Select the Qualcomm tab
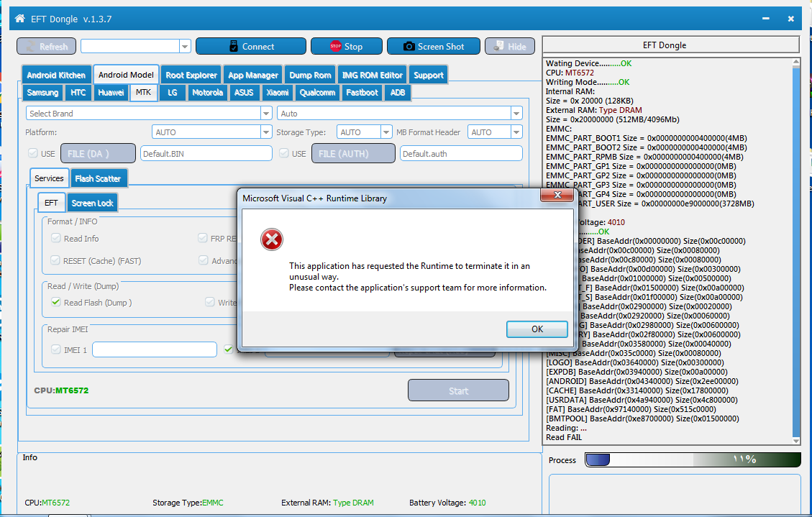 point(317,93)
